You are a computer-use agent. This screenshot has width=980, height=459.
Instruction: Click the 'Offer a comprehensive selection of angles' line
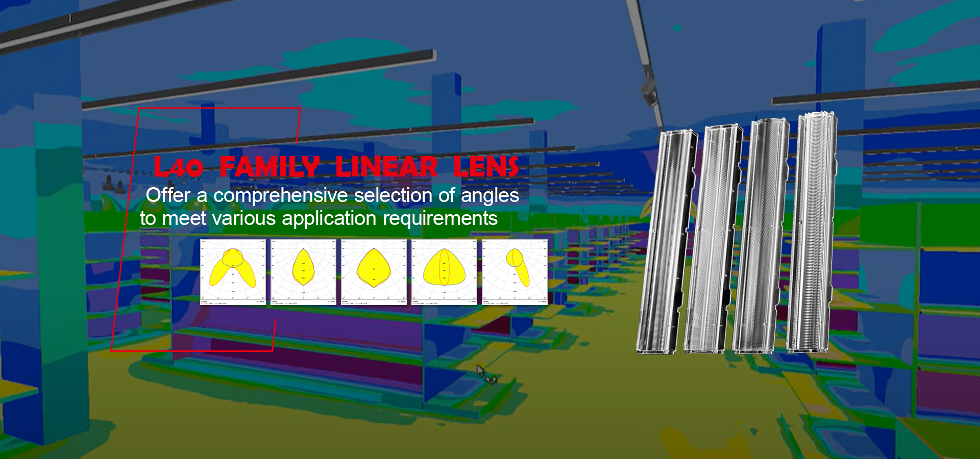coord(332,195)
